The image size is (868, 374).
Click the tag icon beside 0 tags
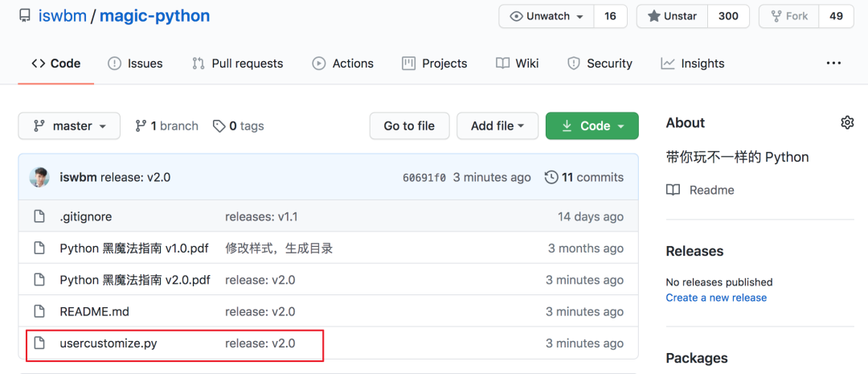(219, 125)
